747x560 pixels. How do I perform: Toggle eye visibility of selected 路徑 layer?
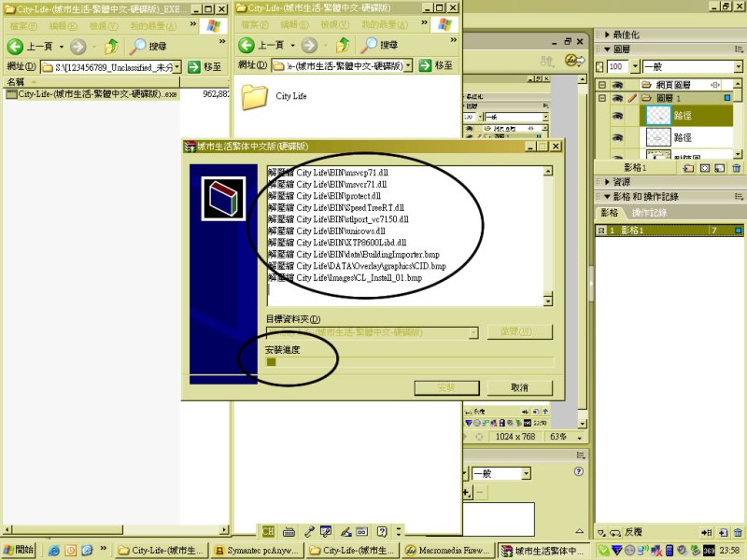coord(617,116)
